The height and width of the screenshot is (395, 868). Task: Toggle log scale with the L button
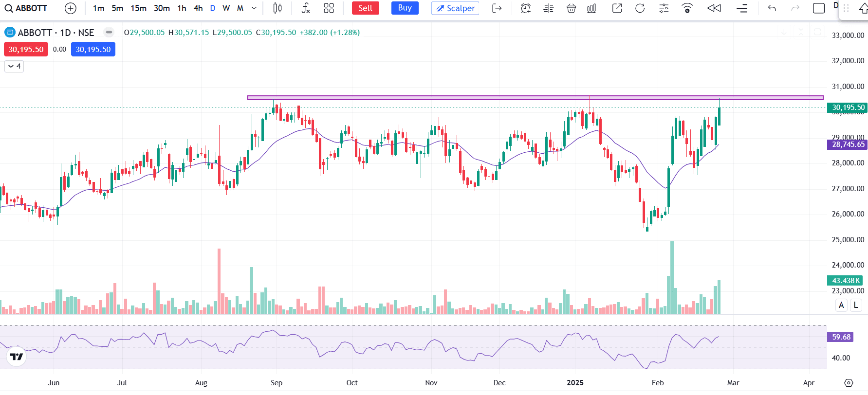(856, 305)
